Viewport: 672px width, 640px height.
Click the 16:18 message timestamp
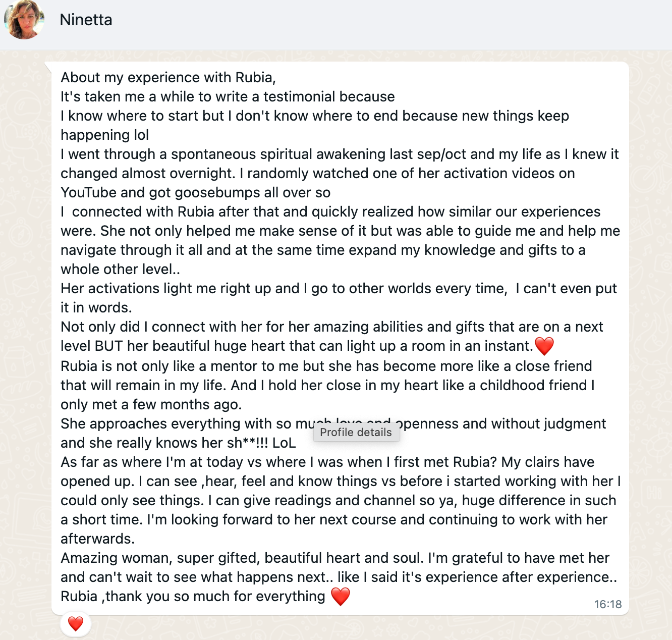click(x=607, y=604)
